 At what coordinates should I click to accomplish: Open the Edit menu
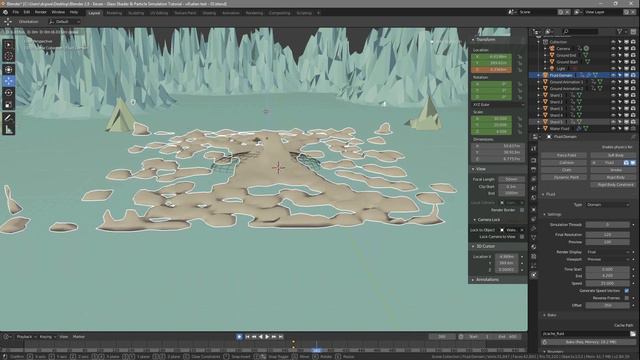pyautogui.click(x=27, y=12)
